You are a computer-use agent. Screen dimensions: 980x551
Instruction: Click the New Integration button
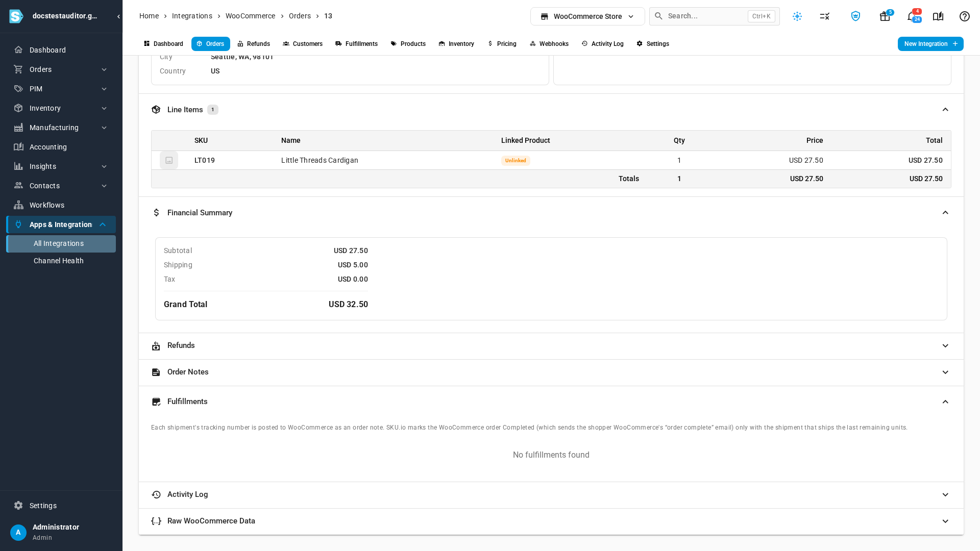click(930, 44)
